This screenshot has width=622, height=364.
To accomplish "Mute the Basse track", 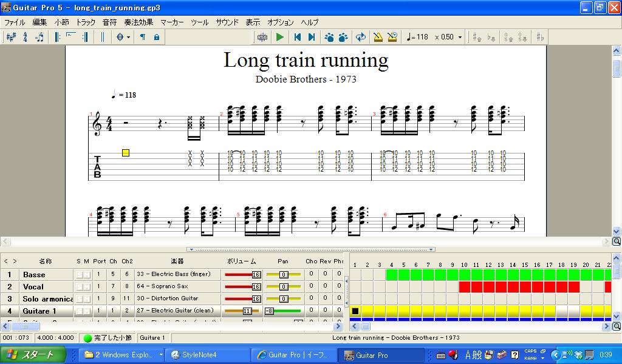I will click(86, 275).
